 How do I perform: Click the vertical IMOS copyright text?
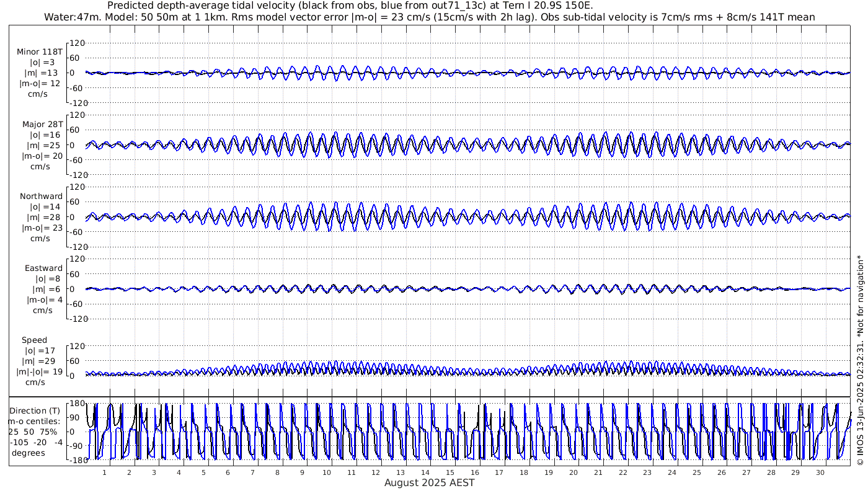tap(860, 361)
